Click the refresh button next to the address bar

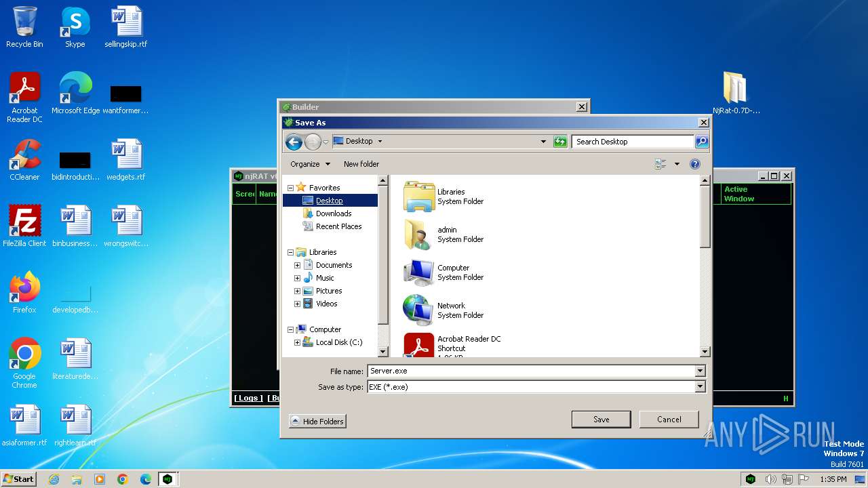click(560, 142)
